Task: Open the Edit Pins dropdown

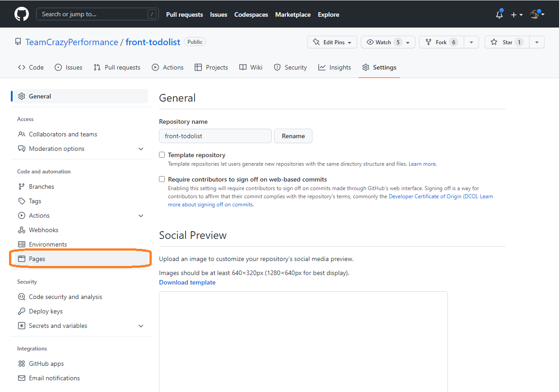Action: click(332, 42)
